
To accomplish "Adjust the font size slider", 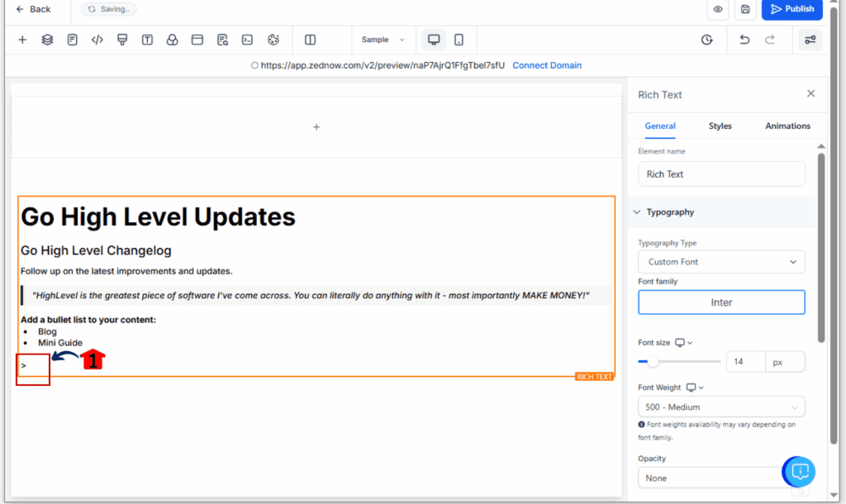I will click(x=653, y=362).
